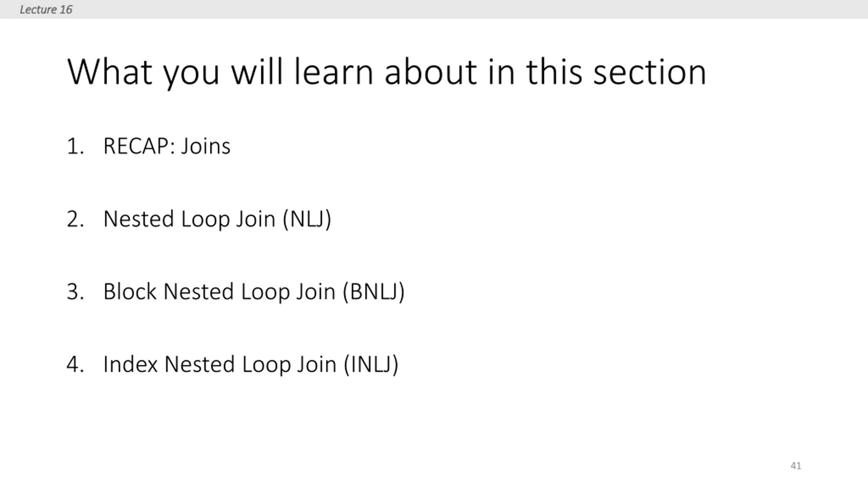
Task: Click list number '2.' before Nested Loop
Action: click(75, 219)
